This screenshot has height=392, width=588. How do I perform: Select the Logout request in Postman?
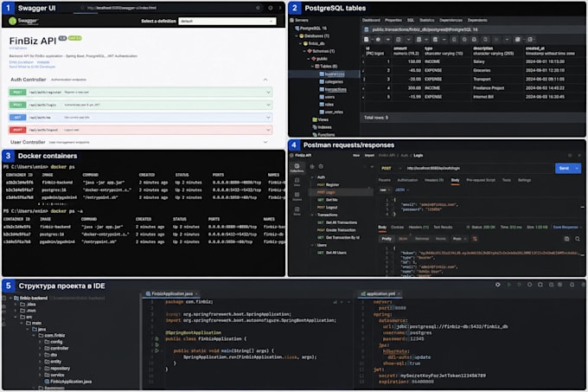328,208
